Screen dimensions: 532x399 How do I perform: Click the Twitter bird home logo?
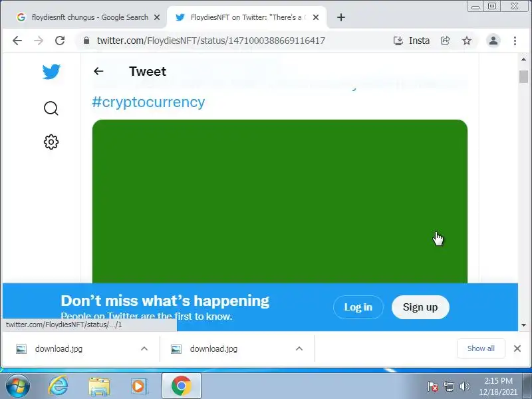[x=51, y=72]
